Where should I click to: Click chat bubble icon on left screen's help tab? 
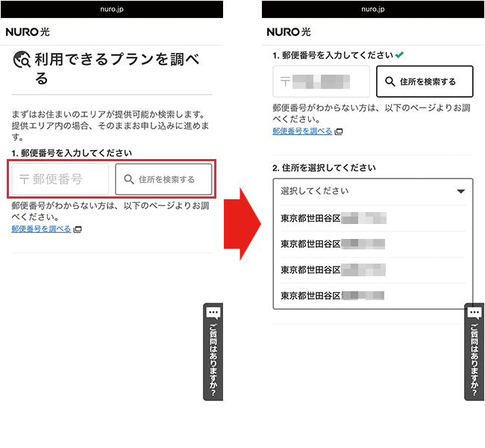(213, 313)
